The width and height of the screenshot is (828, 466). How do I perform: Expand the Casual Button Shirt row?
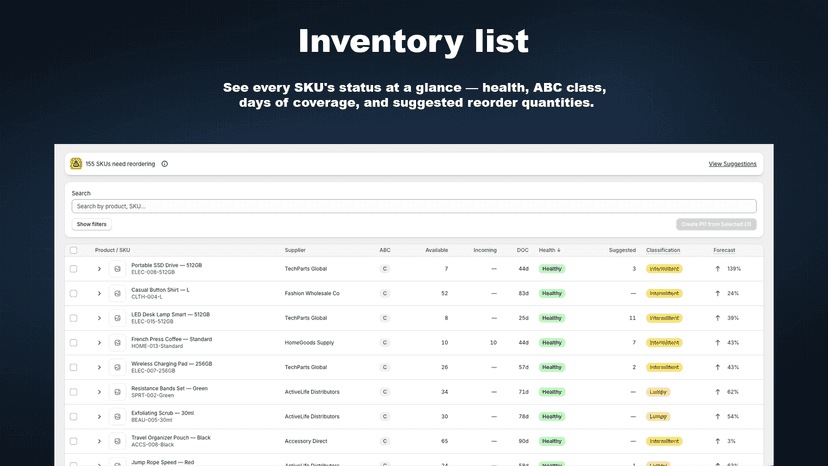click(x=99, y=293)
